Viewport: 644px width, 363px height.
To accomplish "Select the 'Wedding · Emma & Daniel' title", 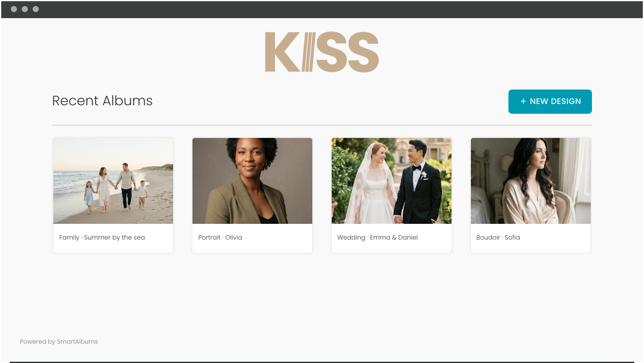I will point(377,238).
